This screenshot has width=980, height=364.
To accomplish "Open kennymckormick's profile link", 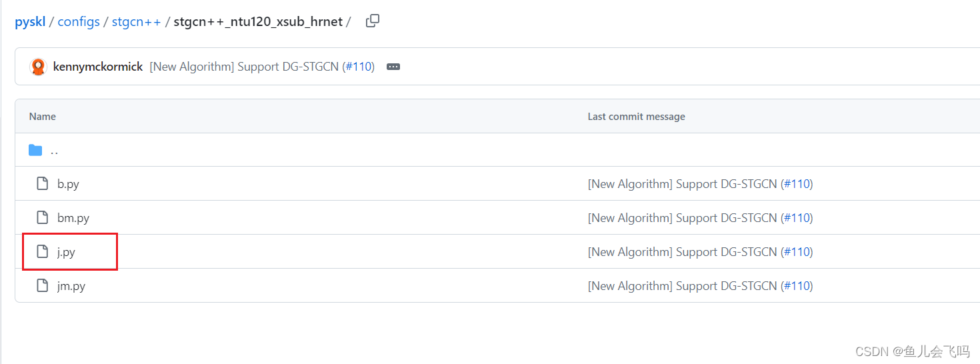I will pyautogui.click(x=98, y=67).
